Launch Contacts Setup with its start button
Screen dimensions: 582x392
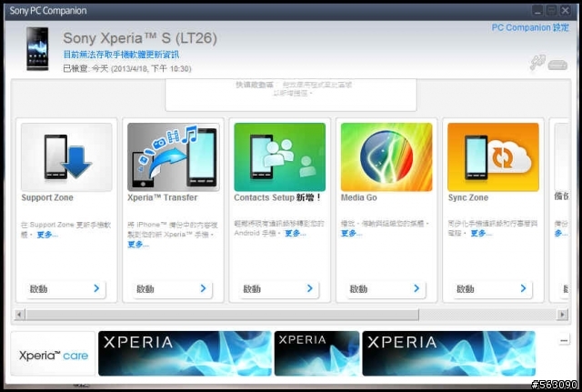click(x=278, y=289)
